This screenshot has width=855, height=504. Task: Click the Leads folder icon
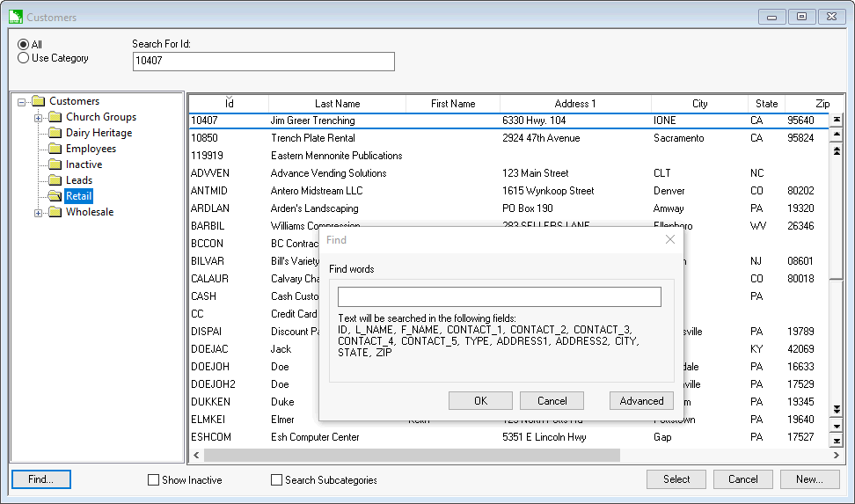coord(55,180)
